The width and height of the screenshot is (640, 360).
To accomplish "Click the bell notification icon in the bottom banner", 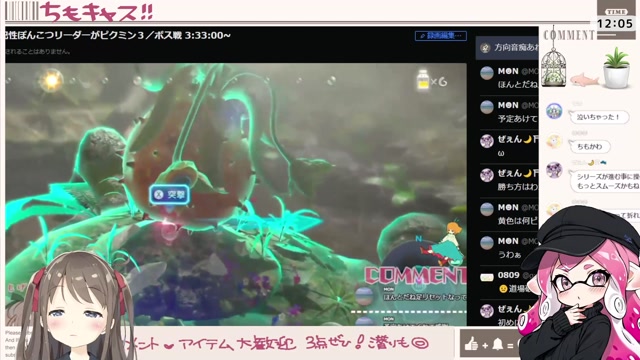I will click(498, 345).
